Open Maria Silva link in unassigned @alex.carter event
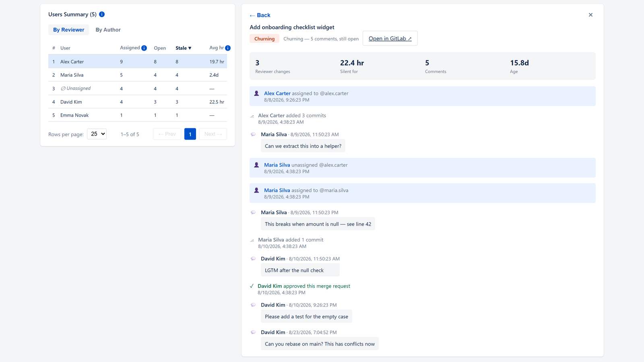 [x=277, y=165]
